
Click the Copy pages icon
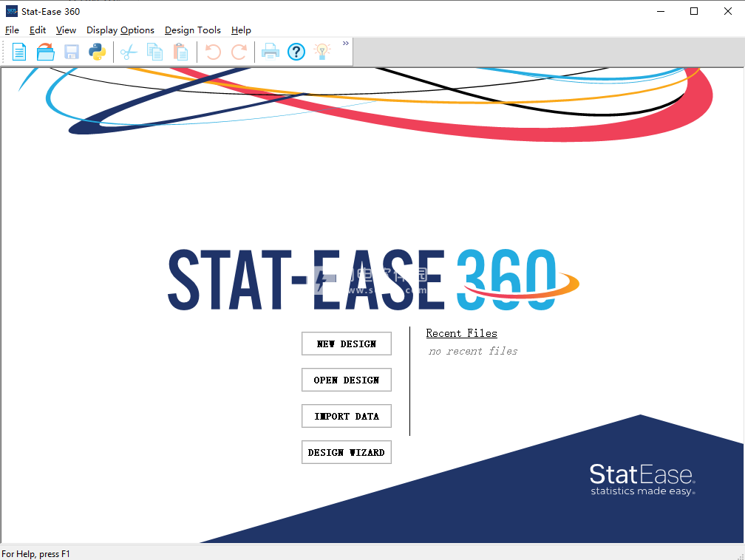154,52
